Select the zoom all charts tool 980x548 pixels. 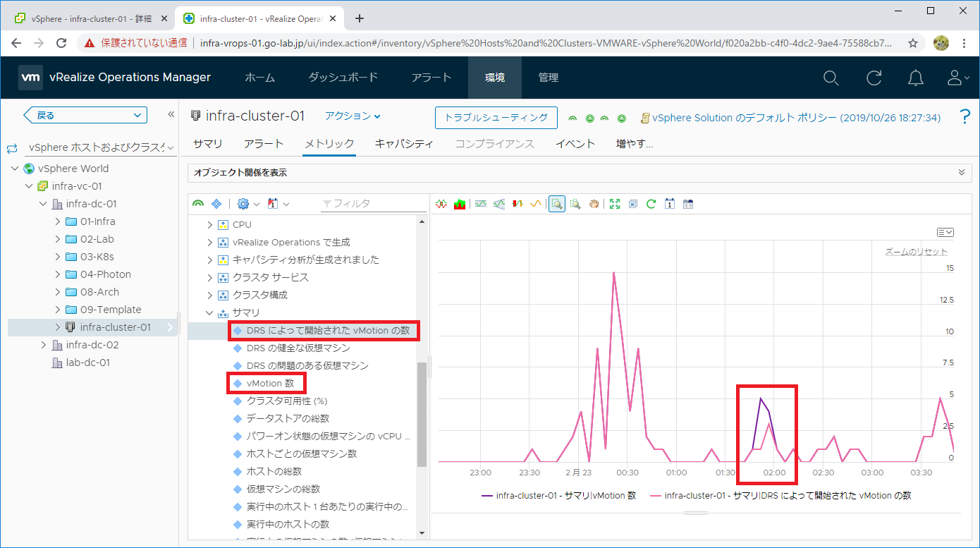pyautogui.click(x=575, y=204)
